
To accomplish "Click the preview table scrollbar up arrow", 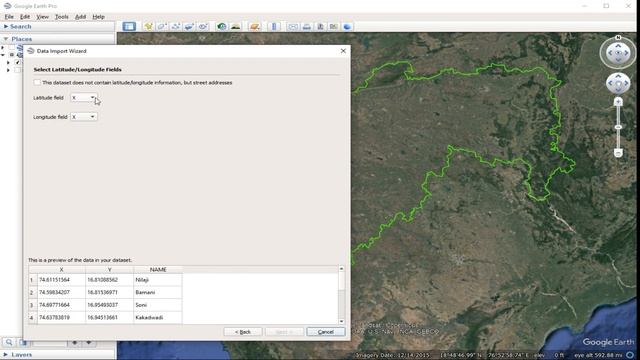I will 341,269.
